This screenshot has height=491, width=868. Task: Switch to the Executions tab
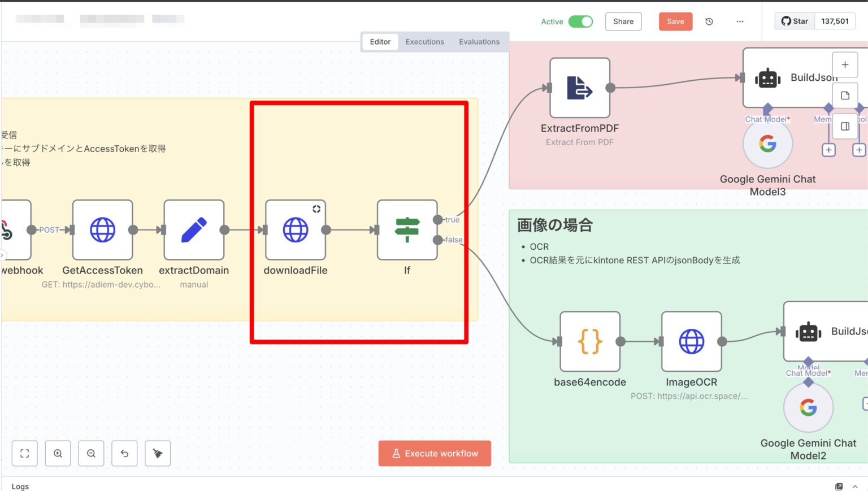click(x=424, y=41)
